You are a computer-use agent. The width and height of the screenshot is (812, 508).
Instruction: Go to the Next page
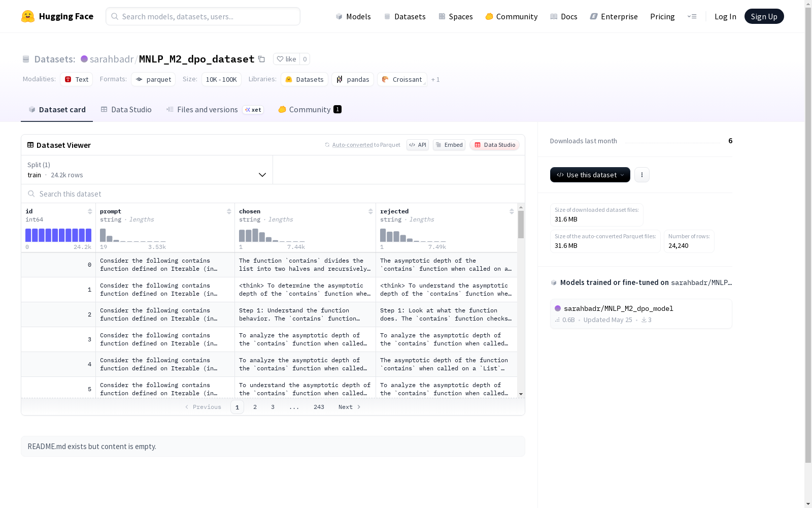(350, 407)
